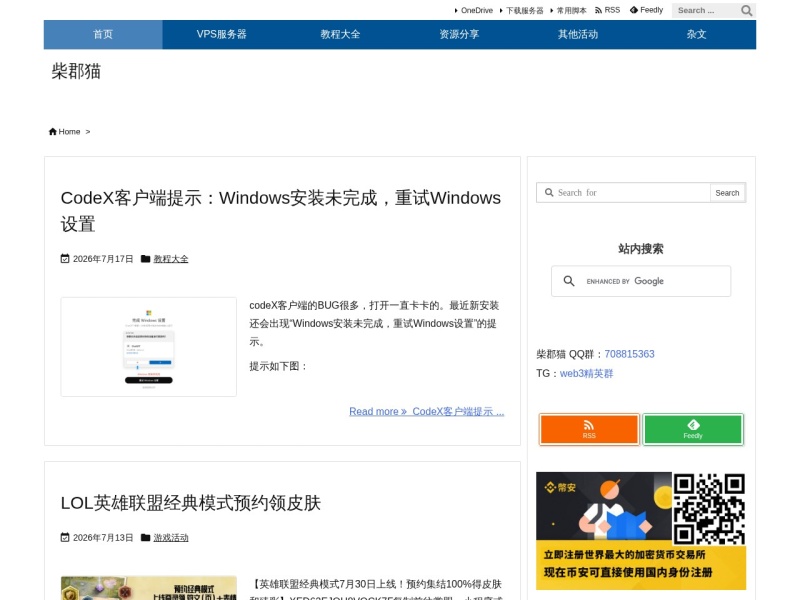
Task: Click the orange RSS subscribe button
Action: [x=589, y=429]
